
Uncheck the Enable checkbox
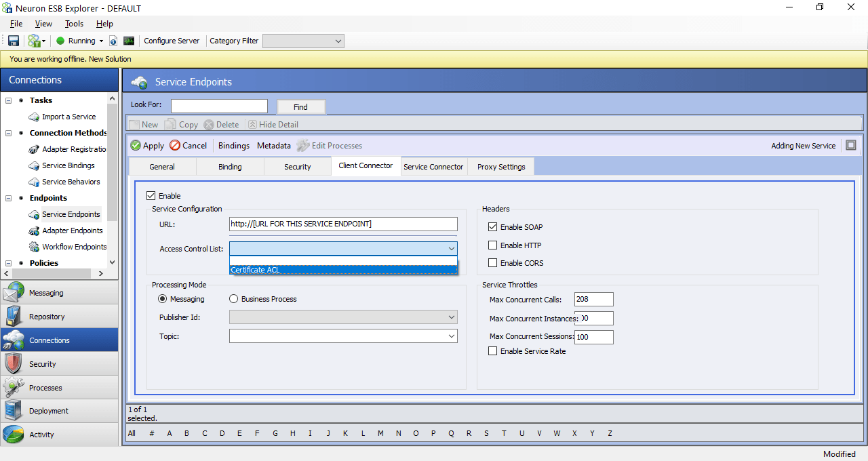pos(151,196)
